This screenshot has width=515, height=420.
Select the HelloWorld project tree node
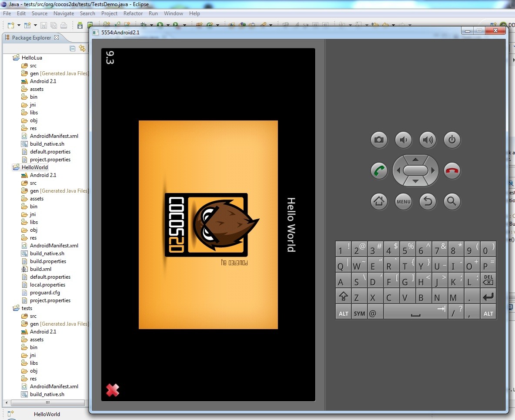tap(35, 167)
